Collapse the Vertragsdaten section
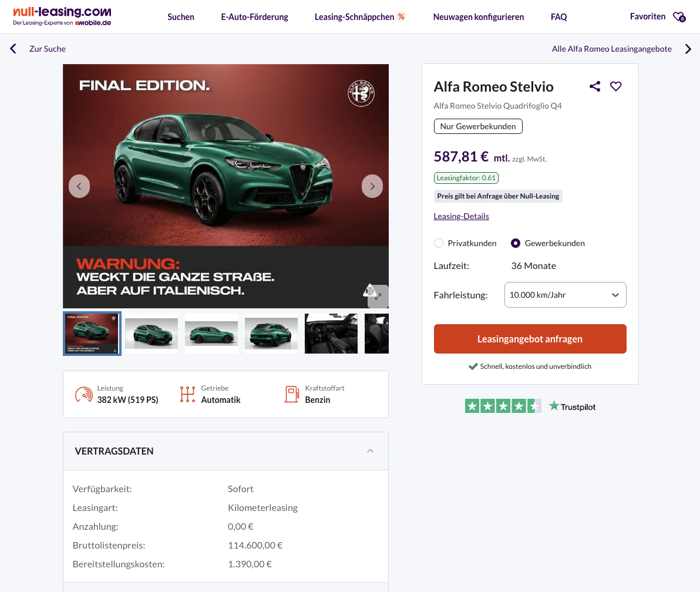The width and height of the screenshot is (700, 592). tap(370, 451)
